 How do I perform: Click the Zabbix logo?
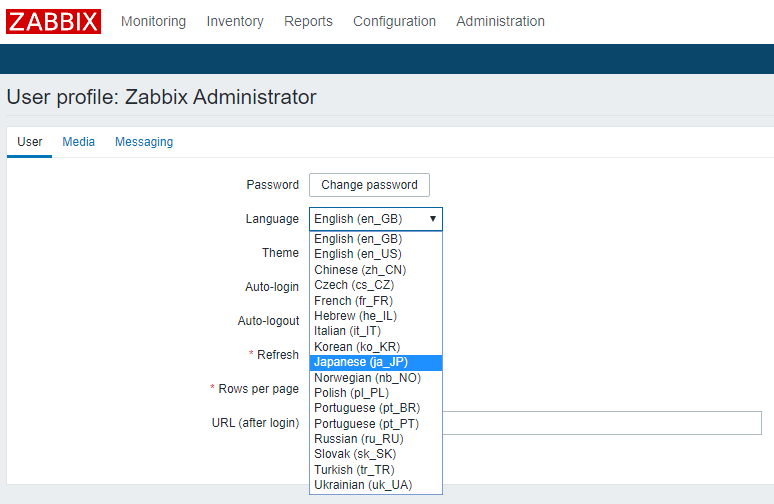54,21
